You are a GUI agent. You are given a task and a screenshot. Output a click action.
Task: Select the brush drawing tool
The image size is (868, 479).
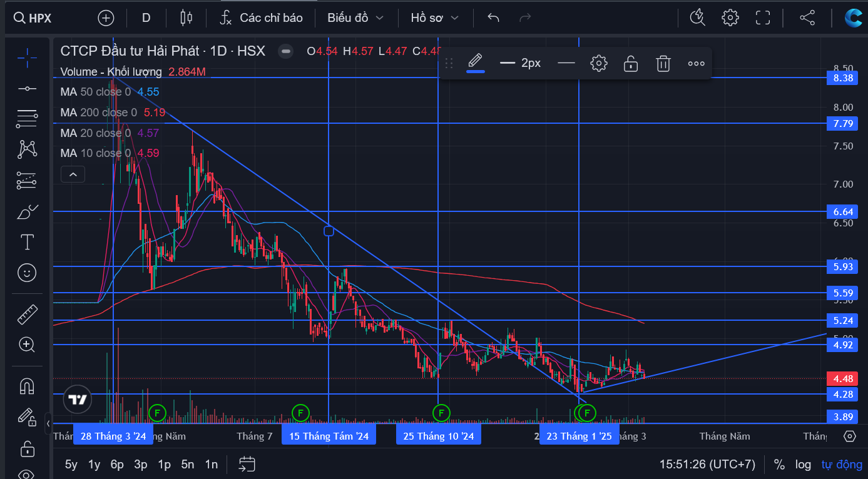tap(27, 211)
